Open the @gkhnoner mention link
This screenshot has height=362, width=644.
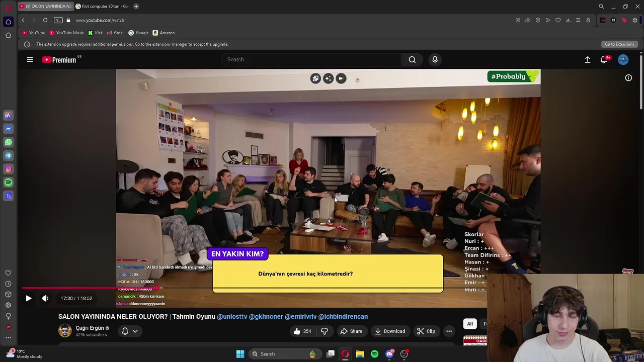click(x=266, y=316)
